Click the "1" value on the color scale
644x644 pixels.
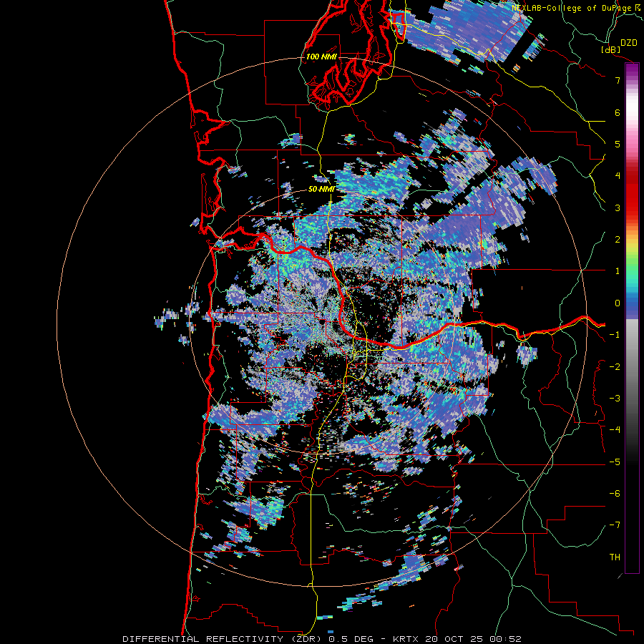618,271
